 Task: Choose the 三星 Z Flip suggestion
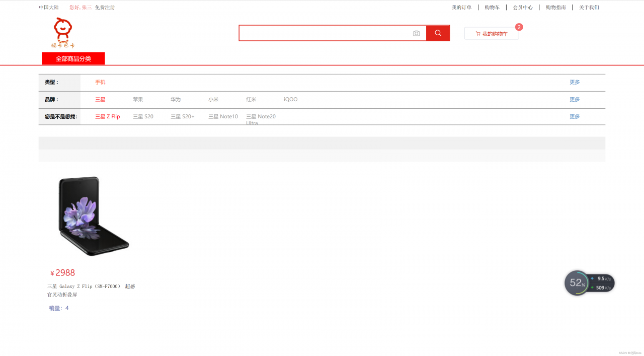[108, 116]
